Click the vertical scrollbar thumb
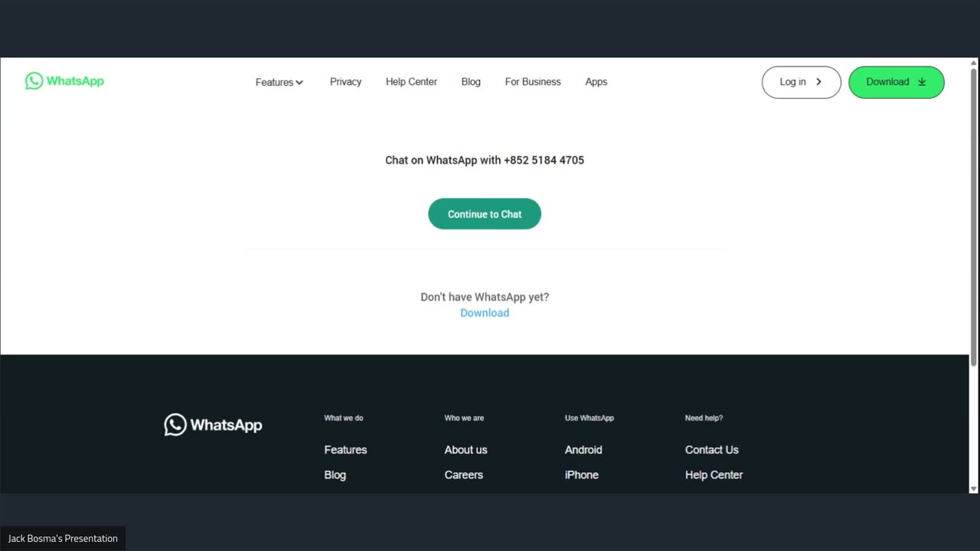The image size is (980, 551). tap(974, 217)
